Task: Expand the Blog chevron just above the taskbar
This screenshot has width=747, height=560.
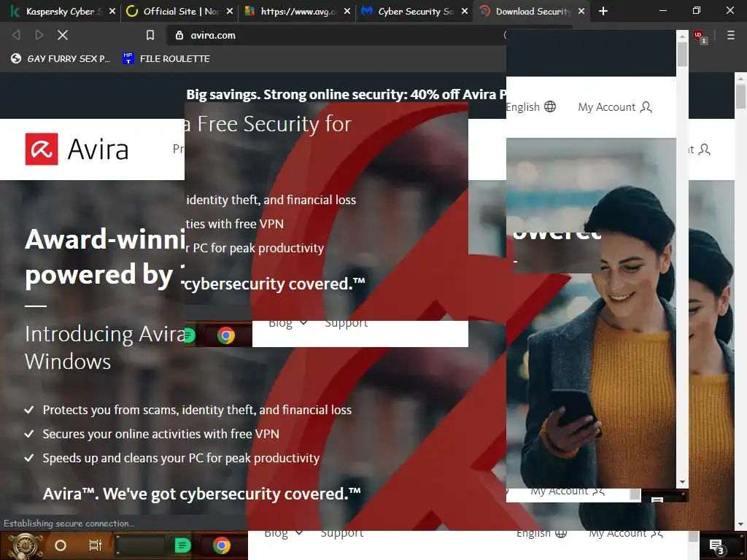Action: click(298, 533)
